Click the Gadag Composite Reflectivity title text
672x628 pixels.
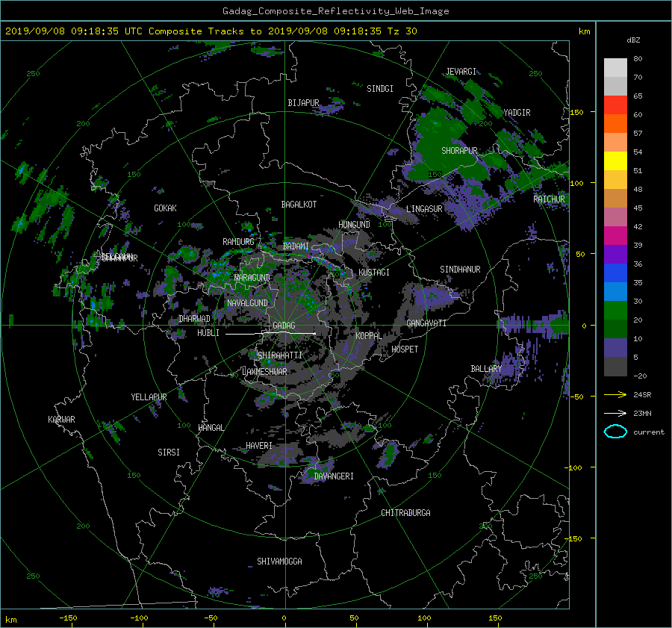click(x=335, y=11)
